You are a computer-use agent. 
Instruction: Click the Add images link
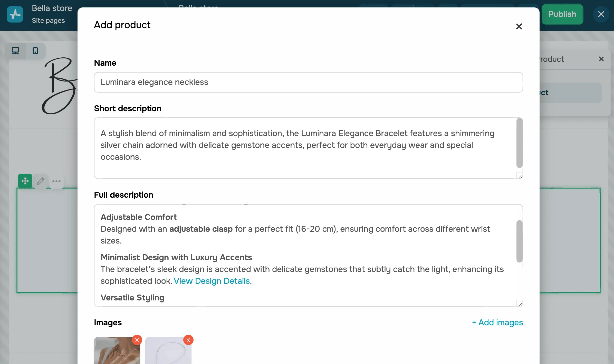pos(497,322)
